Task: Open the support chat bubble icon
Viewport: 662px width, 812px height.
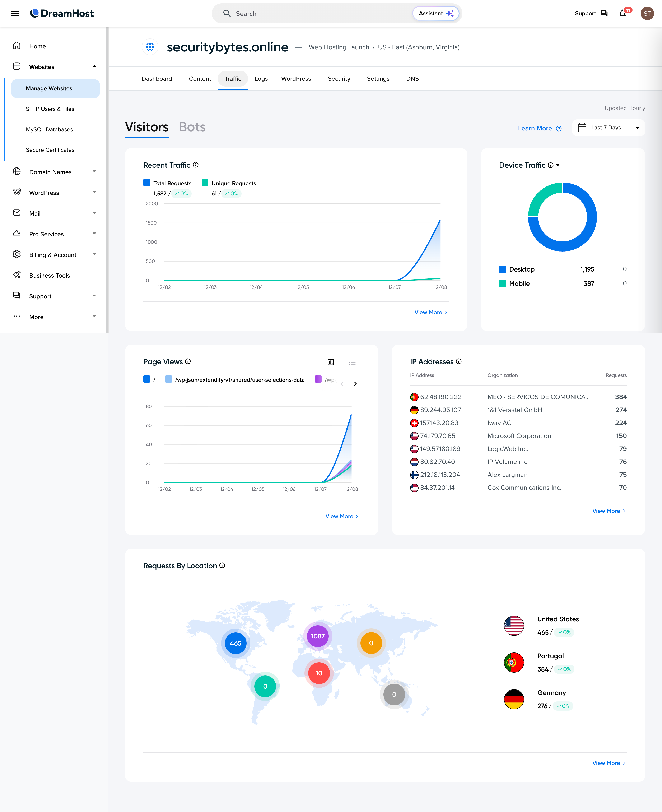Action: 604,13
